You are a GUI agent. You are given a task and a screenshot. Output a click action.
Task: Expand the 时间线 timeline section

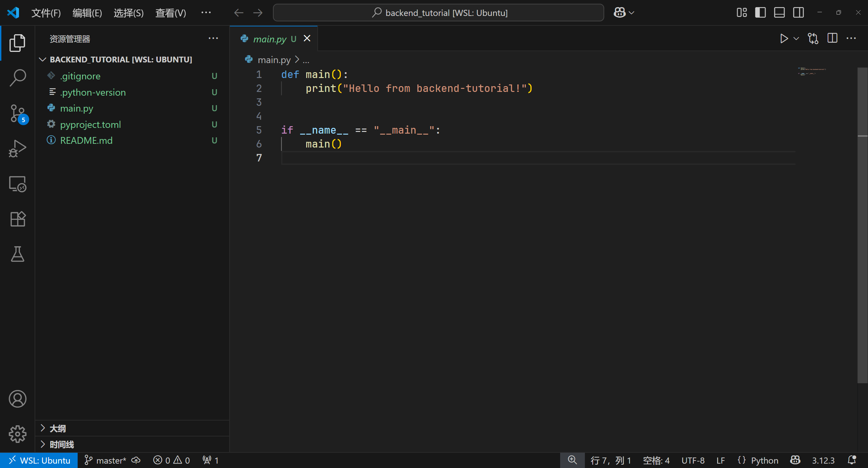click(x=132, y=444)
